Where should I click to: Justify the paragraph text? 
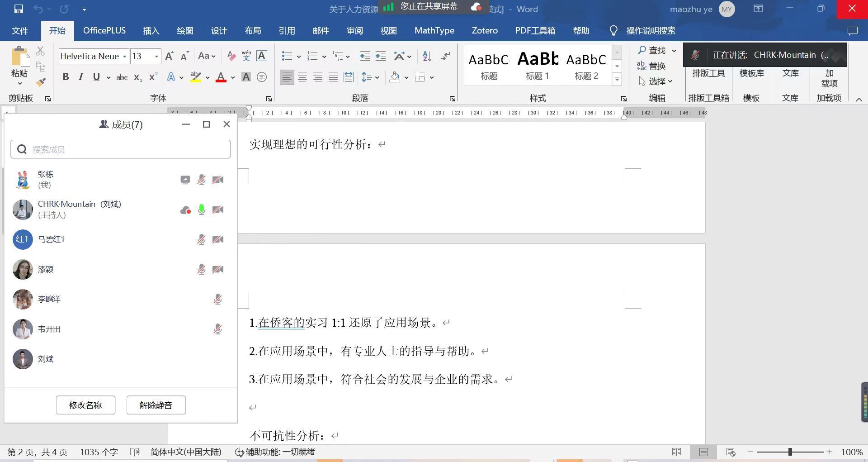tap(333, 77)
